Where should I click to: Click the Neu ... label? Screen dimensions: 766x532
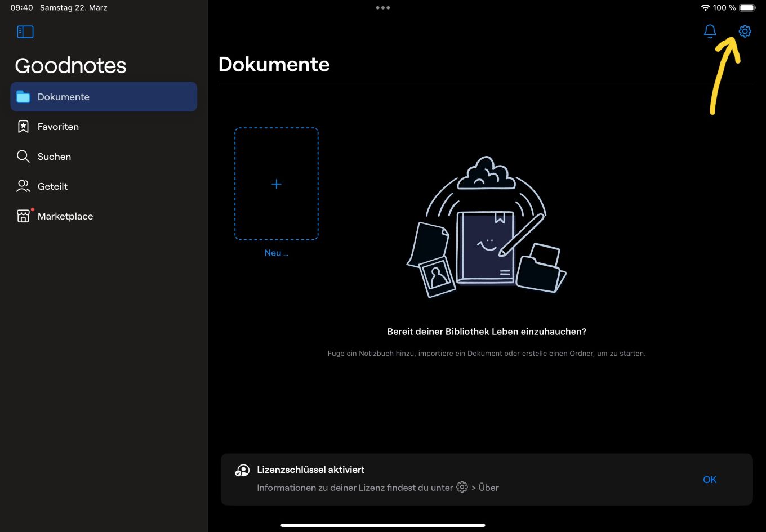(277, 253)
